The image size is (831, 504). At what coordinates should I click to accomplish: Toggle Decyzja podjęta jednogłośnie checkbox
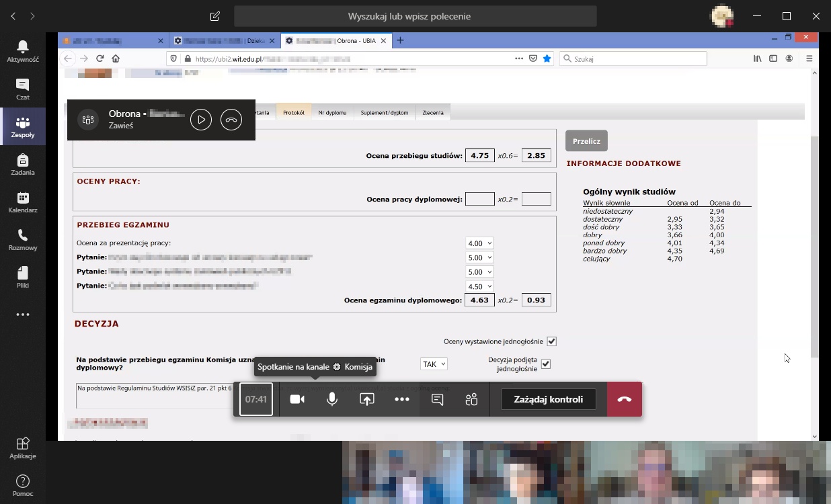pyautogui.click(x=546, y=364)
